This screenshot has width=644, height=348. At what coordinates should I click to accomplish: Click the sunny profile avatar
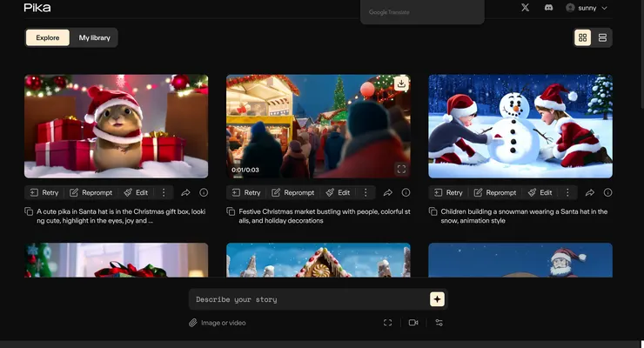click(x=570, y=8)
